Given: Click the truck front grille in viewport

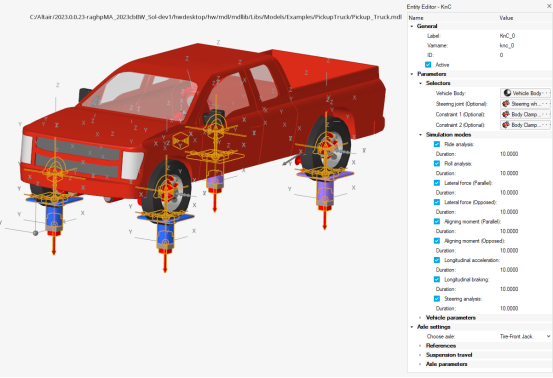Looking at the screenshot, I should (78, 157).
